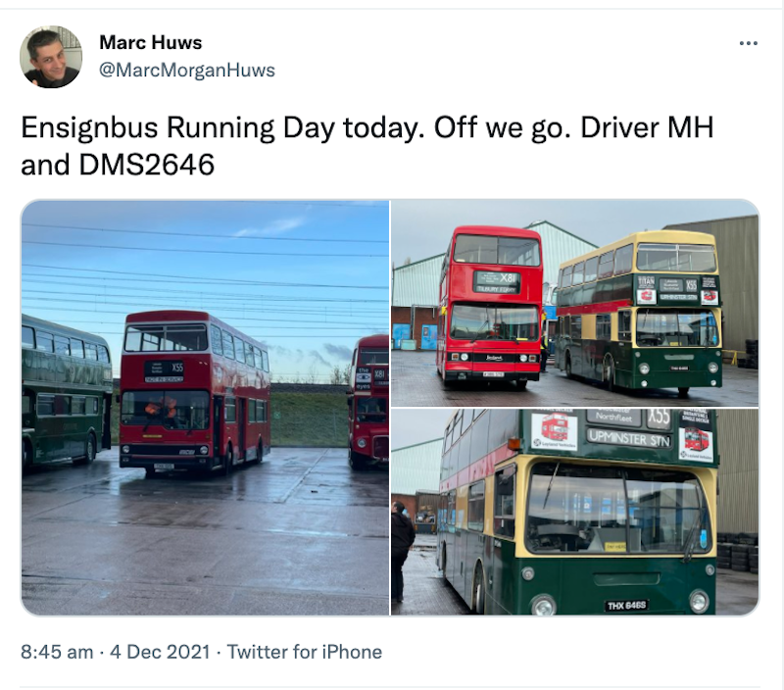Click the 4 Dec 2021 date
784x690 pixels.
point(160,652)
